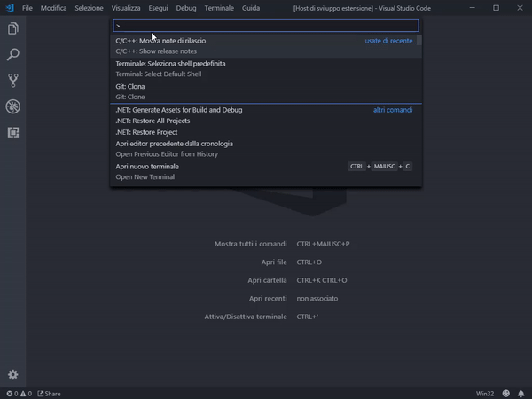
Task: Click the VS Code logo icon
Action: pos(10,8)
